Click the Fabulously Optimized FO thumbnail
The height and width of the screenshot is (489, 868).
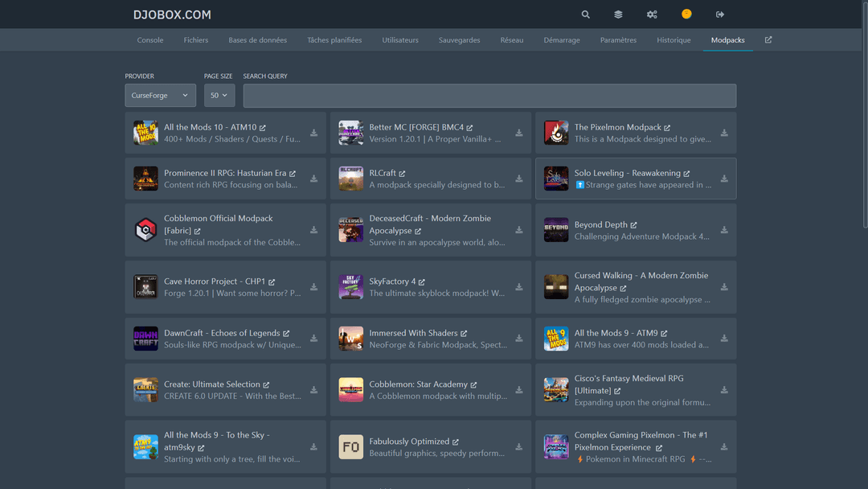coord(351,447)
